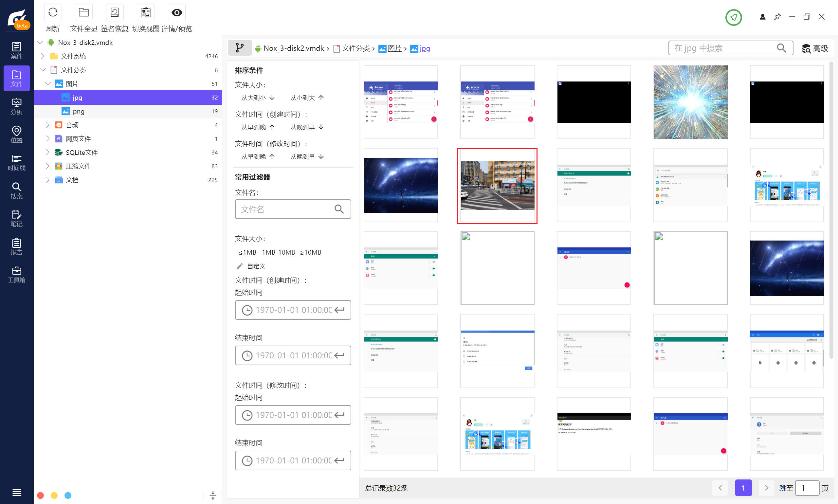838x504 pixels.
Task: Sort file size 从小到大
Action: click(x=307, y=98)
